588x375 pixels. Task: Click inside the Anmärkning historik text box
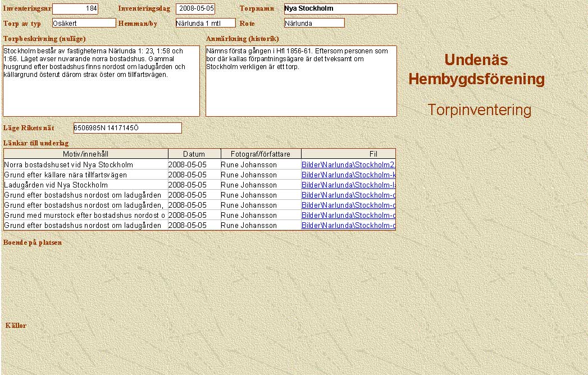coord(301,81)
